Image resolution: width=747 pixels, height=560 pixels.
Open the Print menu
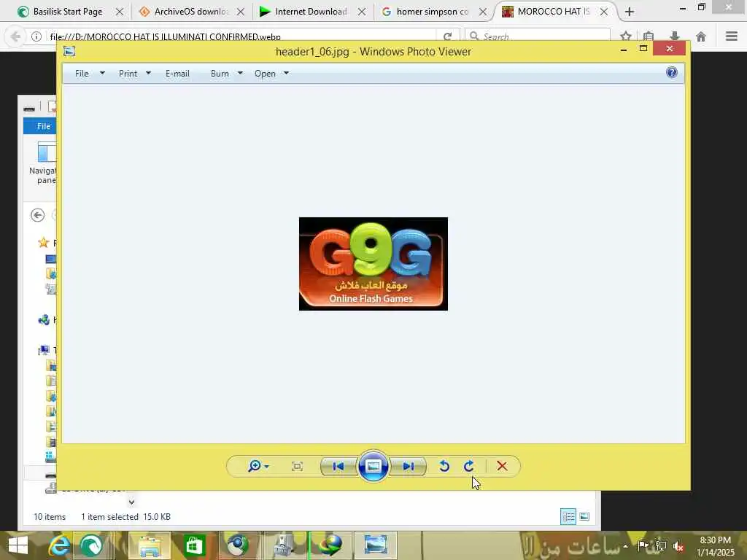point(128,74)
